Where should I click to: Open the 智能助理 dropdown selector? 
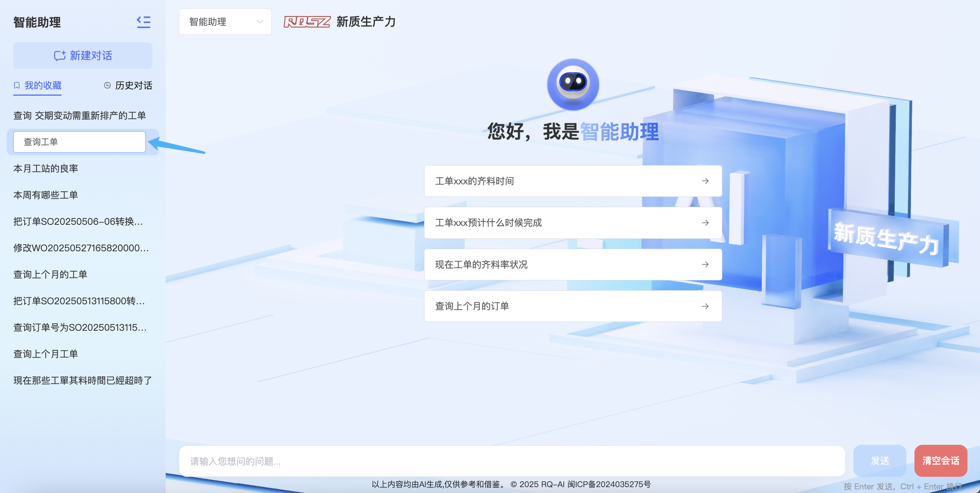click(225, 22)
